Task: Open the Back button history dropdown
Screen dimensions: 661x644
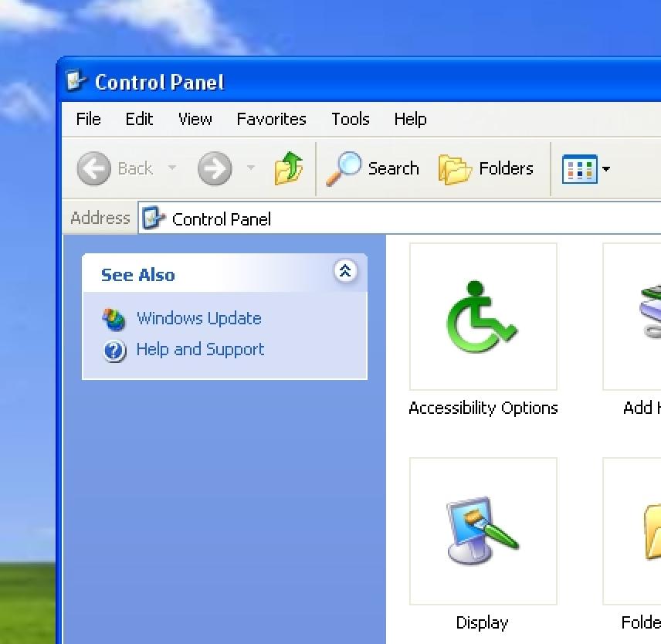Action: [171, 168]
